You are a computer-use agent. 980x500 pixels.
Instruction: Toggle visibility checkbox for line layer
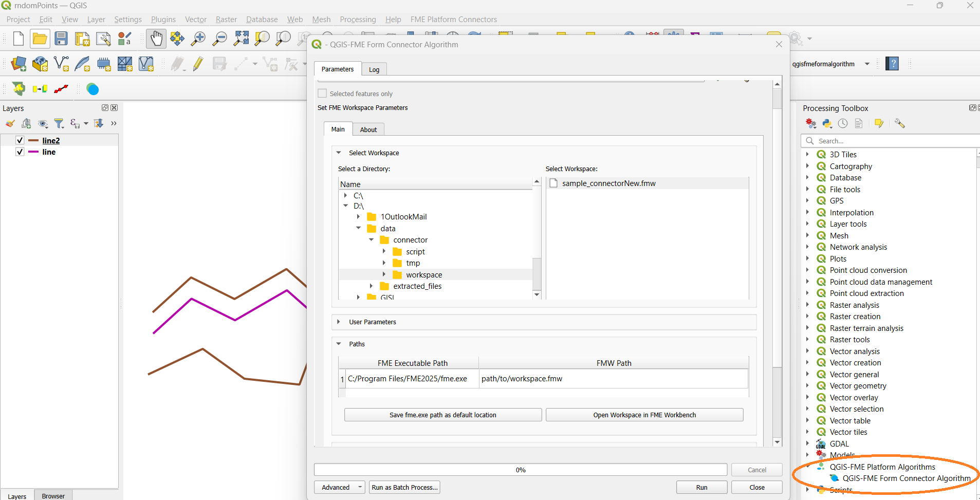[x=20, y=152]
